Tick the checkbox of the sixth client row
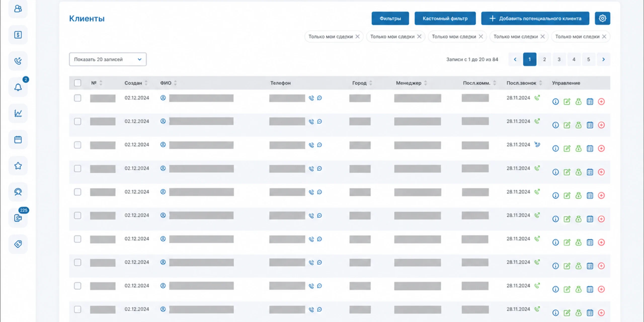644x322 pixels. tap(77, 215)
